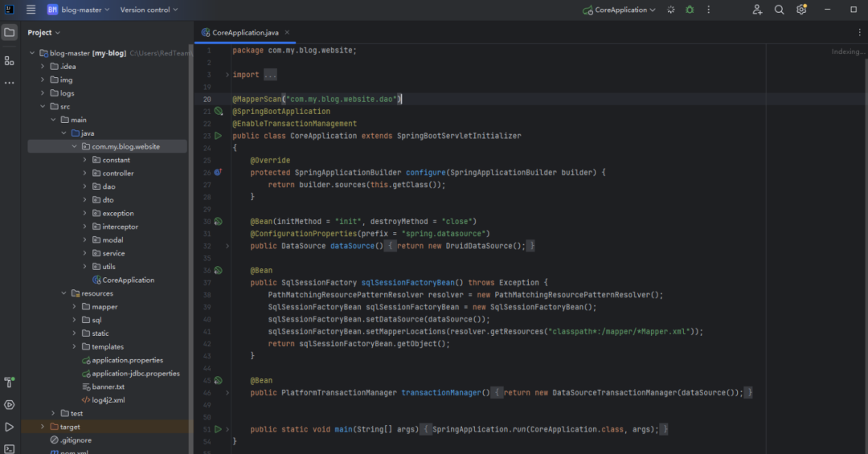Open the Terminal tool window icon
868x454 pixels.
(x=10, y=449)
